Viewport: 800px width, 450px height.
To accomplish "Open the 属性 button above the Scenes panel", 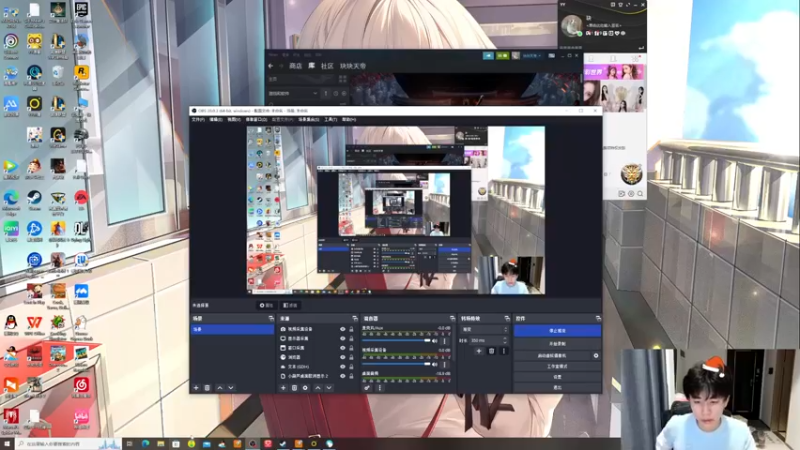I will click(x=266, y=305).
